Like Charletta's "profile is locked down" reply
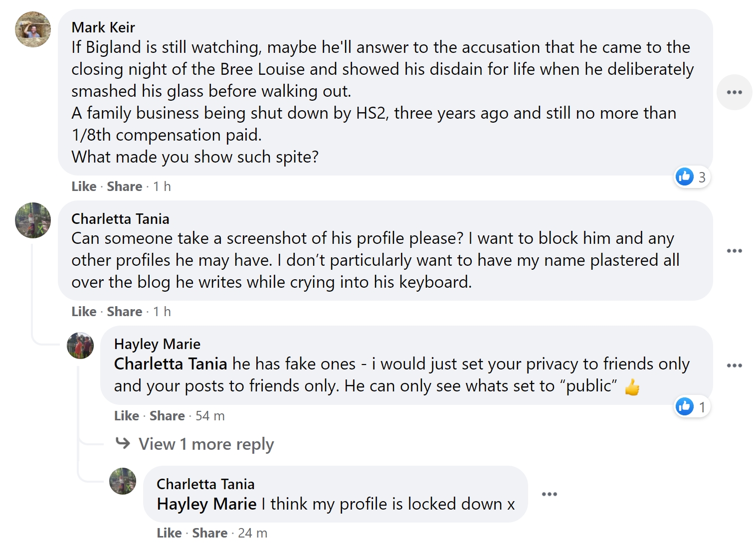This screenshot has height=544, width=756. (x=169, y=533)
